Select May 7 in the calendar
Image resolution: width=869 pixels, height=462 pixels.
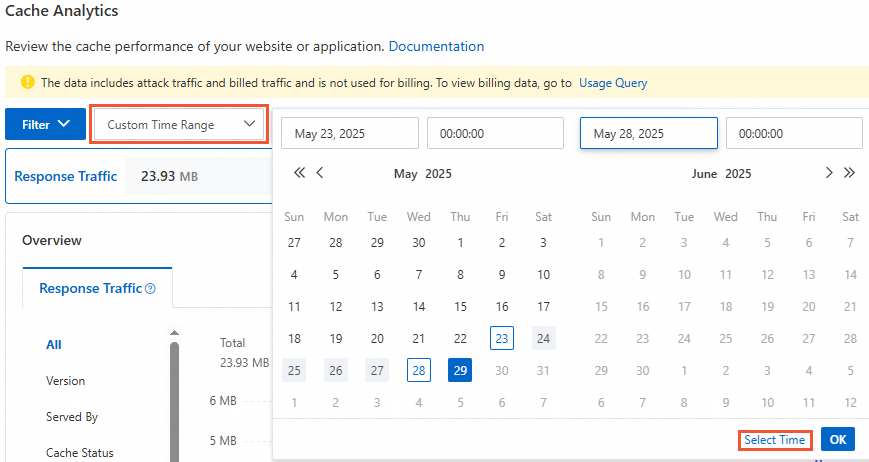[x=419, y=275]
